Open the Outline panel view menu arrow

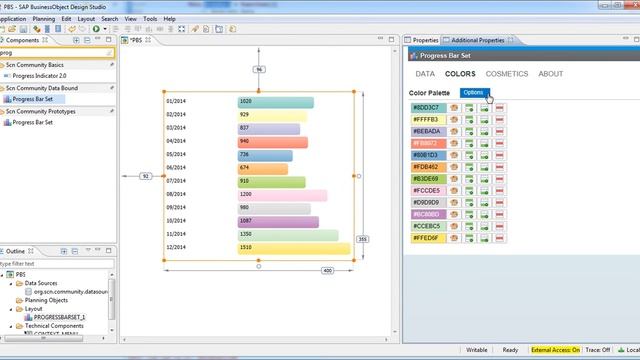[88, 250]
